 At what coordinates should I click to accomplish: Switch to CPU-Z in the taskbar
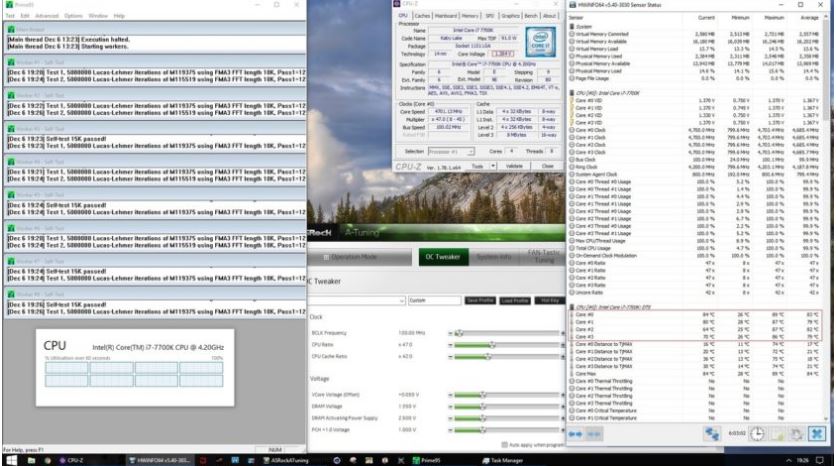pyautogui.click(x=72, y=460)
